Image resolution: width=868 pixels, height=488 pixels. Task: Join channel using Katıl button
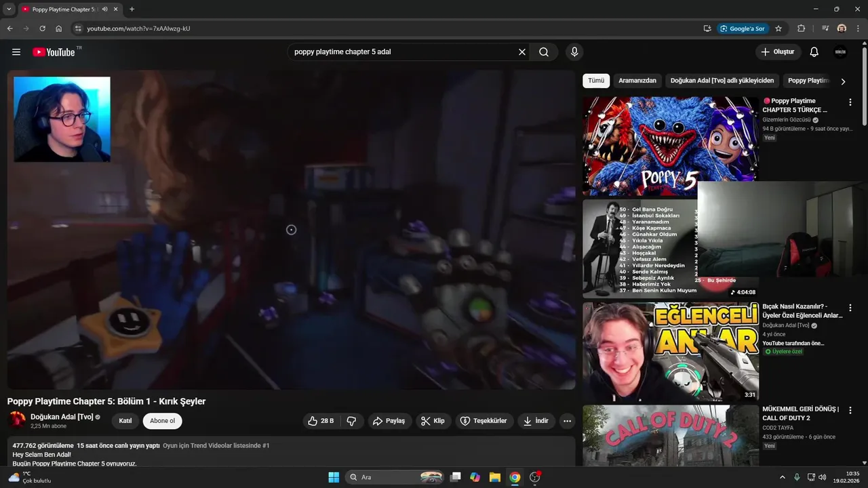[125, 421]
